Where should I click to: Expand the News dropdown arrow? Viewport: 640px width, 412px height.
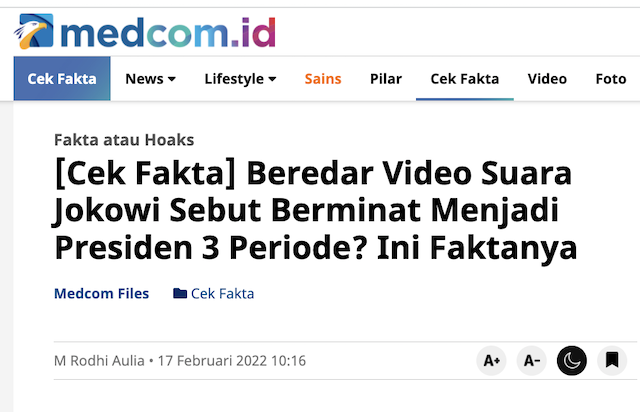pyautogui.click(x=172, y=79)
